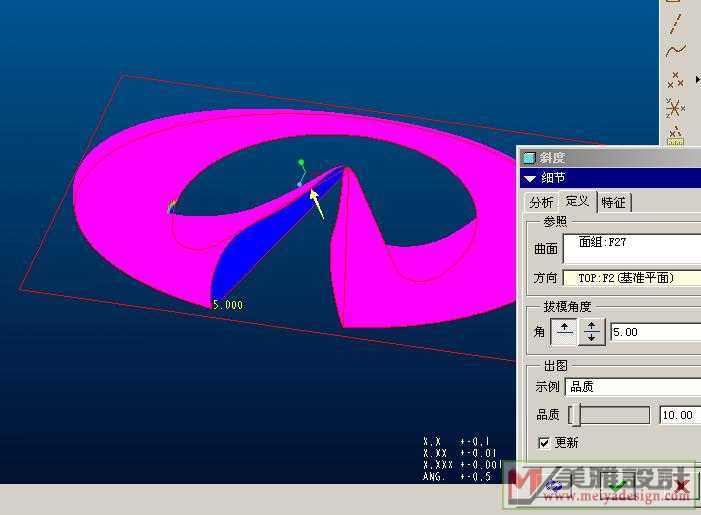The height and width of the screenshot is (515, 701).
Task: Select the analysis feature tool above dialog
Action: [x=675, y=135]
